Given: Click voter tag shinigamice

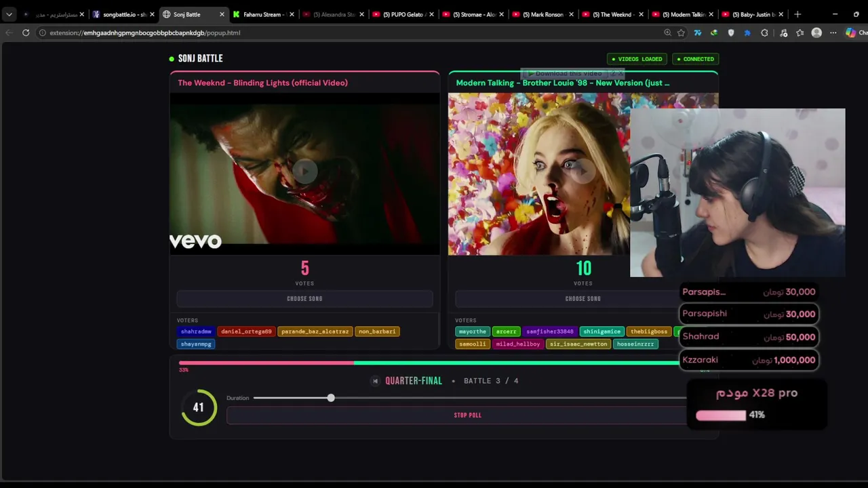Looking at the screenshot, I should tap(602, 331).
